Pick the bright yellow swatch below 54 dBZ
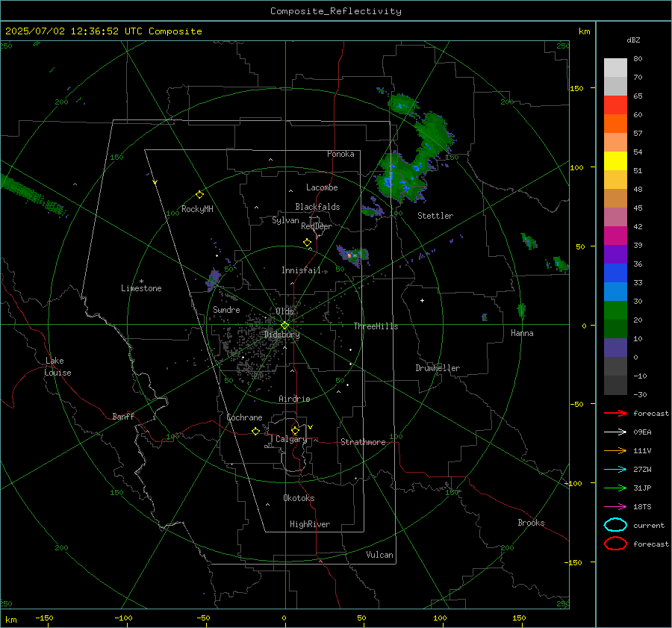The image size is (672, 628). 615,161
